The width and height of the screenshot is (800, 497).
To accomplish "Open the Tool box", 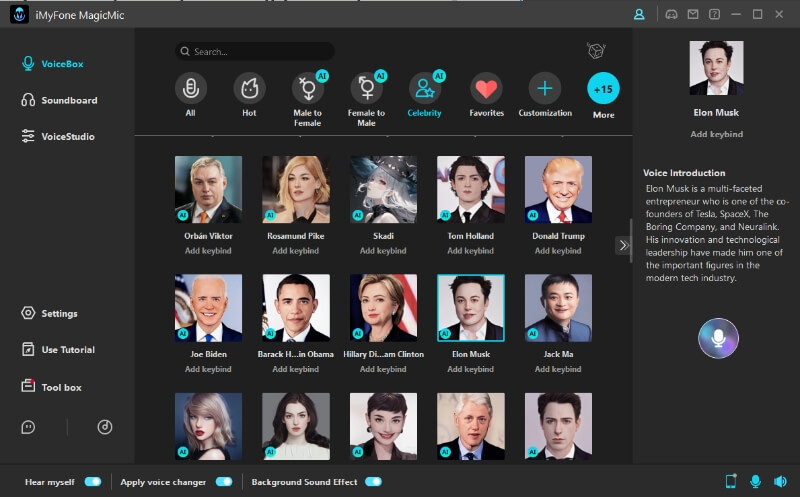I will [x=52, y=387].
